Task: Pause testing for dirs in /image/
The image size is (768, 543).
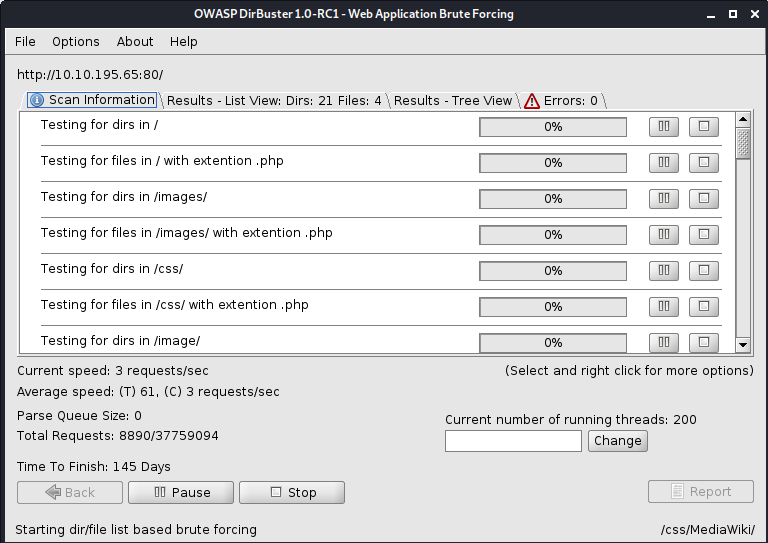Action: click(664, 342)
